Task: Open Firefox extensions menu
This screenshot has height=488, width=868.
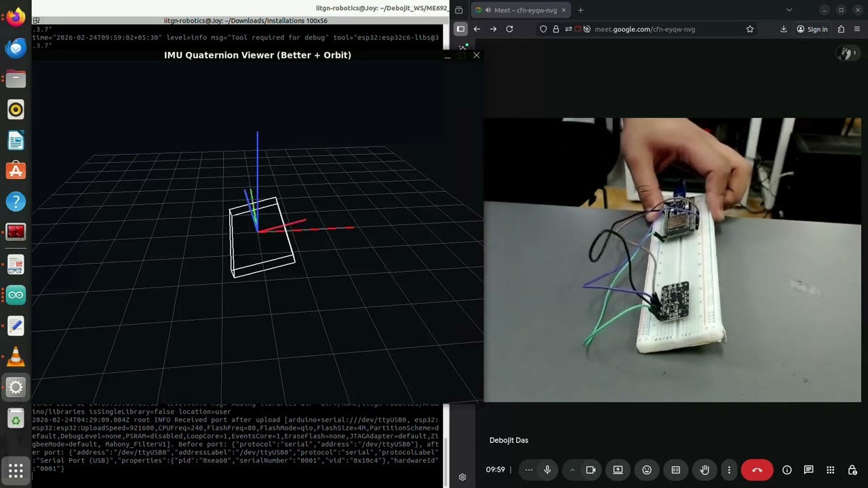Action: point(842,29)
